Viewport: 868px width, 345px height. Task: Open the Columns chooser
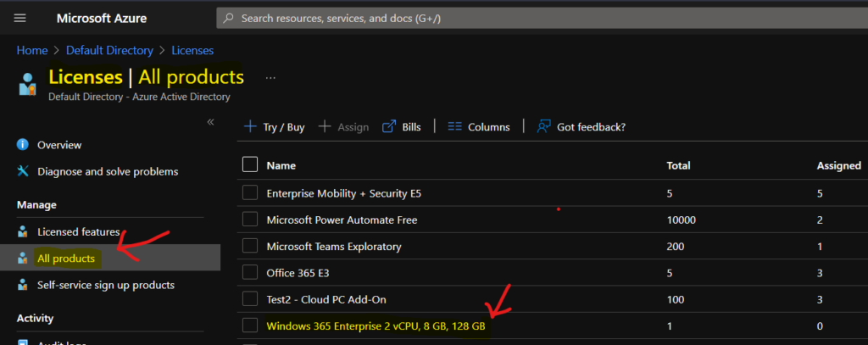[x=479, y=127]
